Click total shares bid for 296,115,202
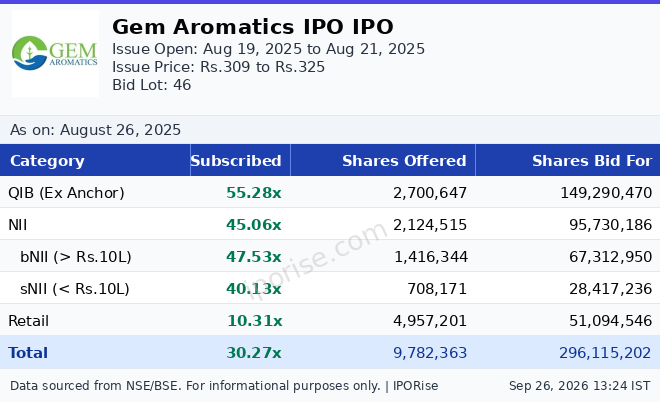This screenshot has width=660, height=402. [605, 353]
